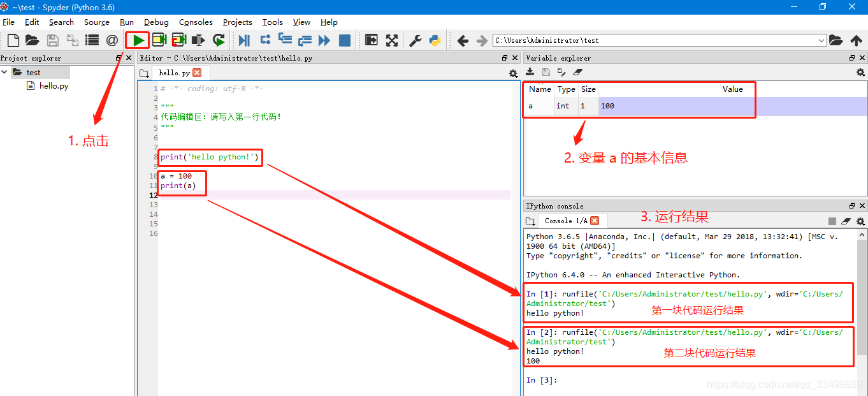The height and width of the screenshot is (396, 868).
Task: Open the Search menu
Action: 61,22
